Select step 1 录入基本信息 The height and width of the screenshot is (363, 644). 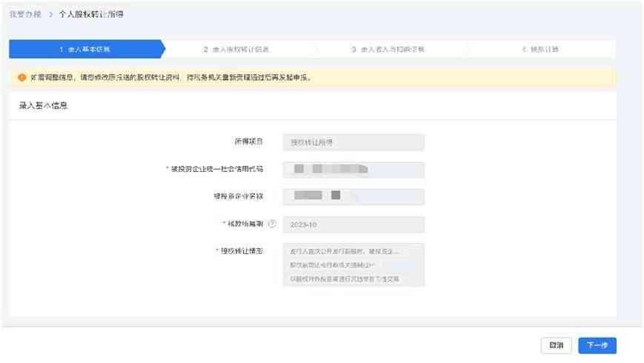pyautogui.click(x=85, y=50)
